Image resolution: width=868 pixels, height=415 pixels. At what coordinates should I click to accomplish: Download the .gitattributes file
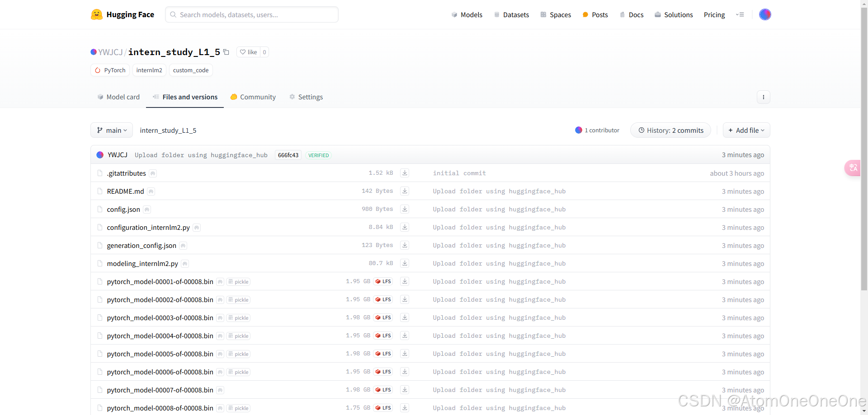[x=405, y=173]
